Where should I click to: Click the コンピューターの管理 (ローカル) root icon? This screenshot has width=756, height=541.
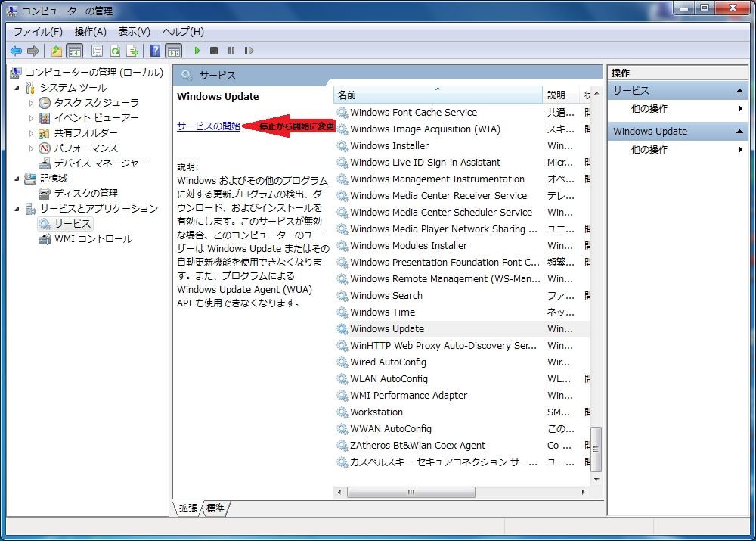(15, 73)
